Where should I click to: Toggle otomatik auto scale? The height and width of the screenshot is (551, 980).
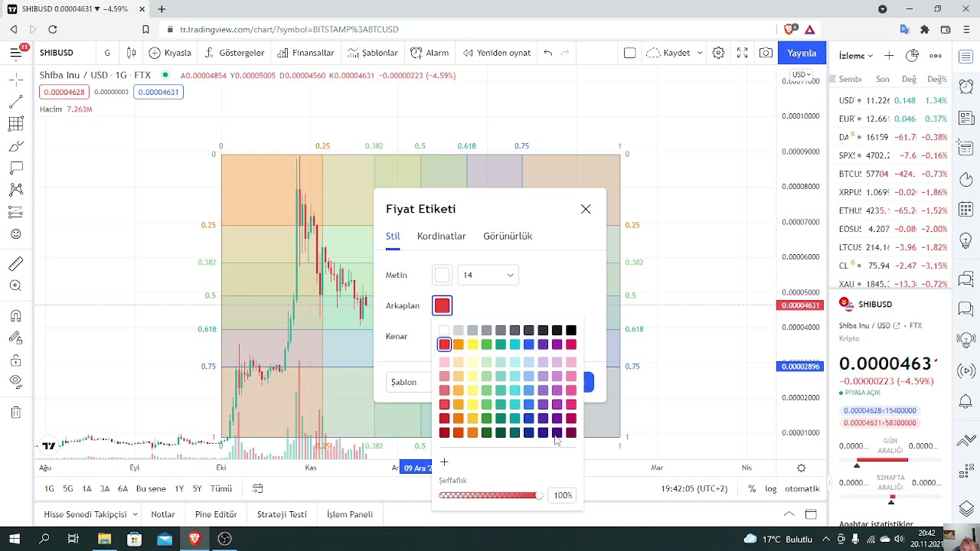(802, 488)
